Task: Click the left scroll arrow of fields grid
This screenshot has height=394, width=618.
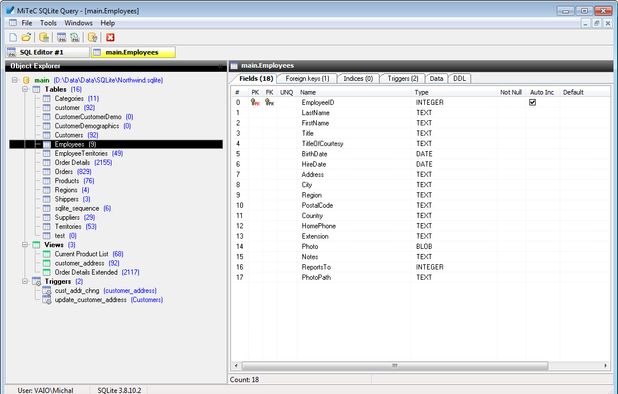Action: pyautogui.click(x=236, y=366)
